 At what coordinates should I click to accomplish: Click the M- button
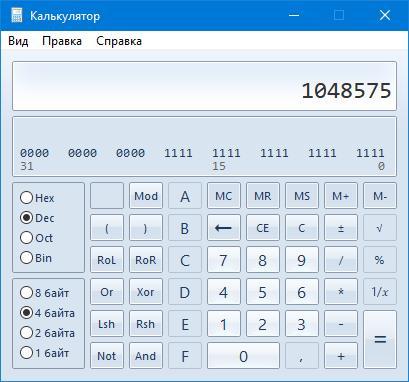380,196
